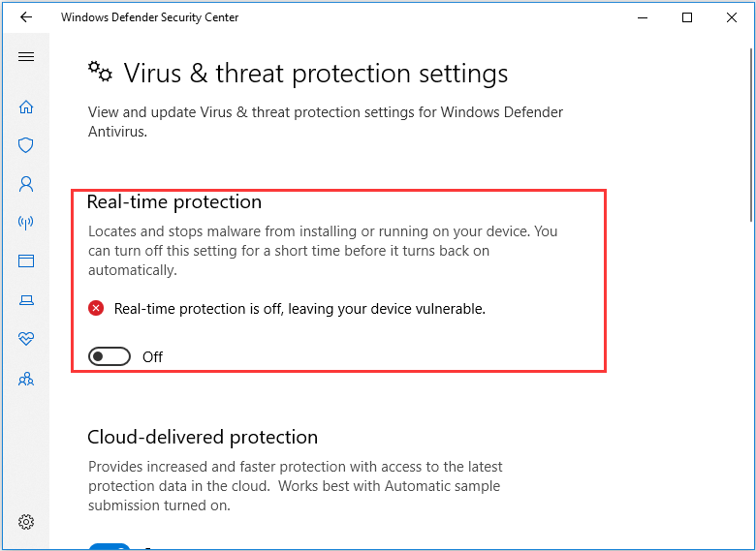Open Settings gear in sidebar

[x=26, y=522]
